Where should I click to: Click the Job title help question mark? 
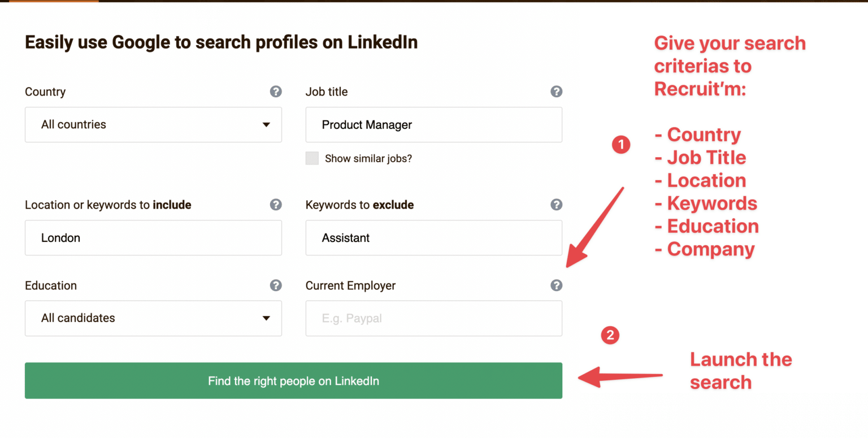[x=557, y=92]
